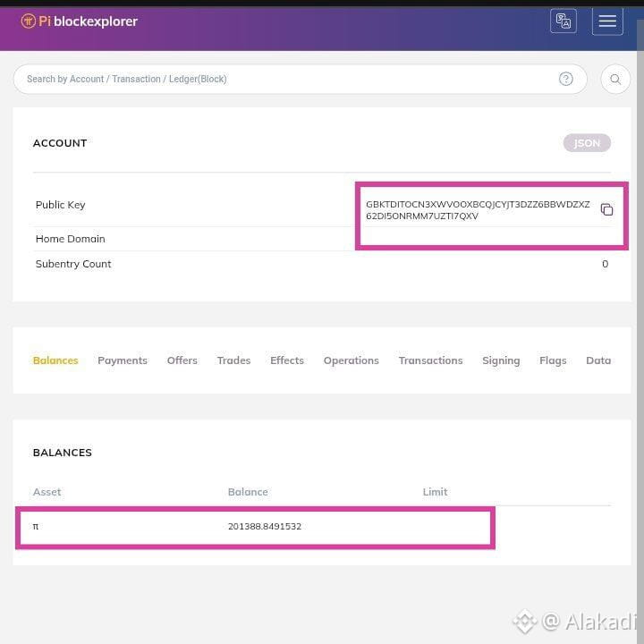Click the Limit column header
The height and width of the screenshot is (644, 644).
tap(435, 492)
